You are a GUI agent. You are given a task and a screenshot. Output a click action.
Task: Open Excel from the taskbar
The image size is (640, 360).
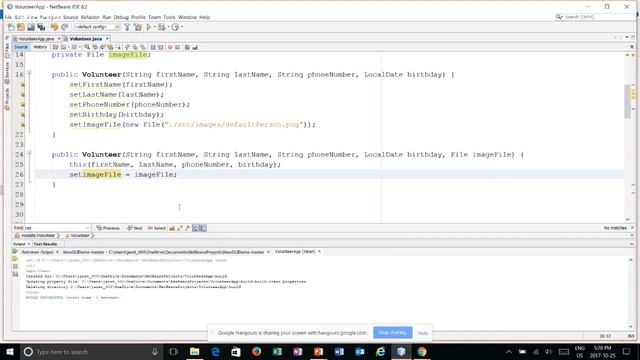277,351
